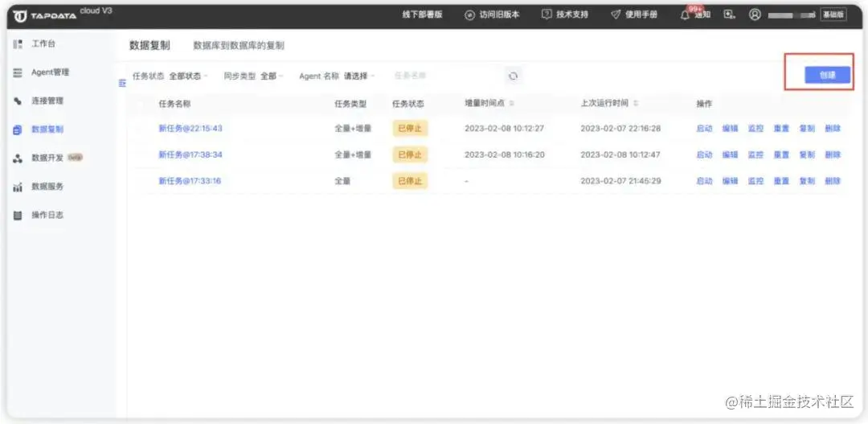Viewport: 868px width, 424px height.
Task: Click the 访问旧版本 compass icon
Action: click(469, 15)
